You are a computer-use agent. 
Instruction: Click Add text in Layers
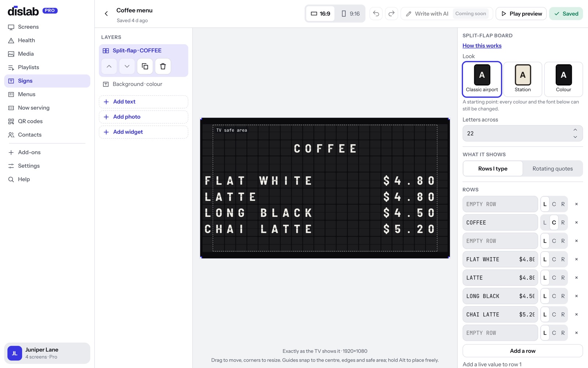pyautogui.click(x=143, y=102)
